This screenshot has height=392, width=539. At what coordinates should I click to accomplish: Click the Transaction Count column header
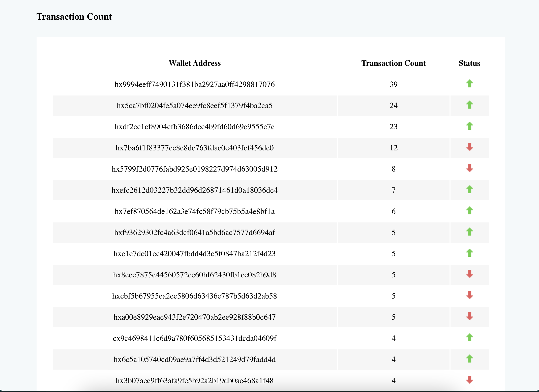click(x=393, y=63)
